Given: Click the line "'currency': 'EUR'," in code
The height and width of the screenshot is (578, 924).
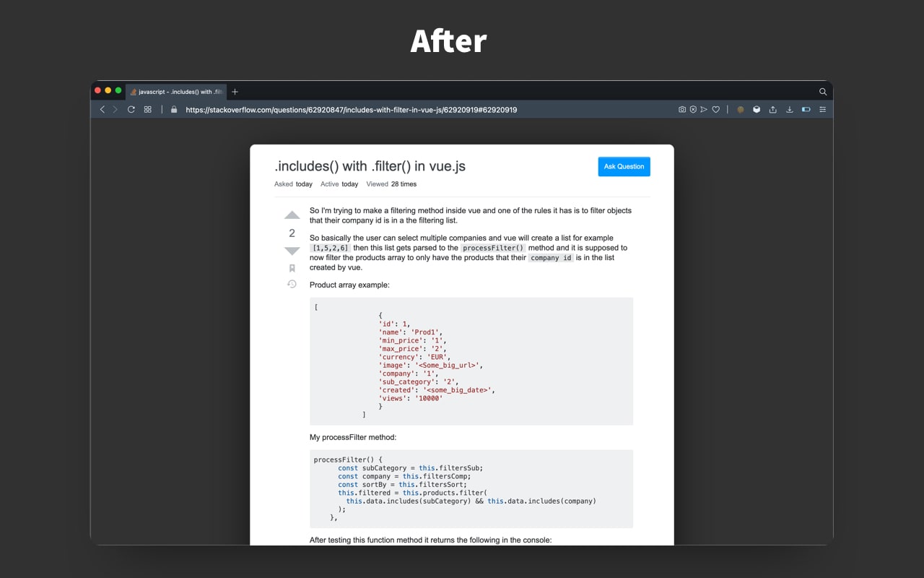Looking at the screenshot, I should [x=414, y=357].
